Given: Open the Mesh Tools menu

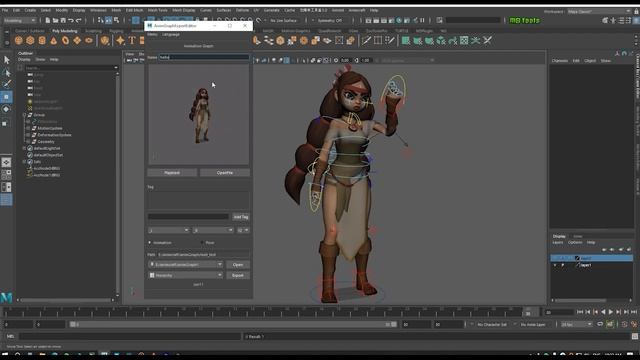Looking at the screenshot, I should tap(157, 10).
